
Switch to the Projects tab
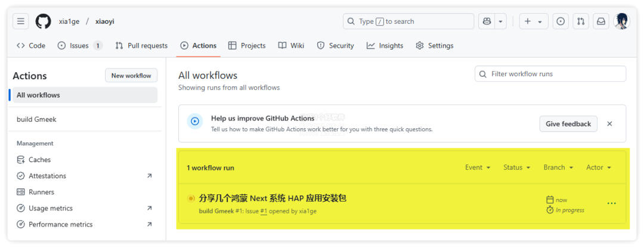[x=247, y=45]
